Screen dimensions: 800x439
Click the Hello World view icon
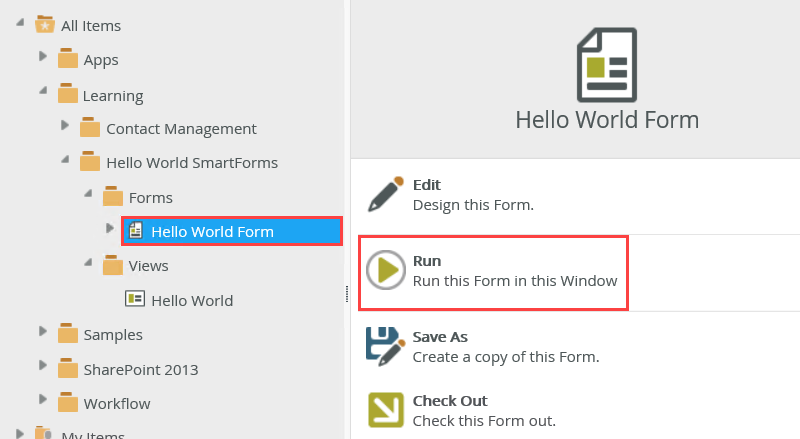tap(135, 299)
